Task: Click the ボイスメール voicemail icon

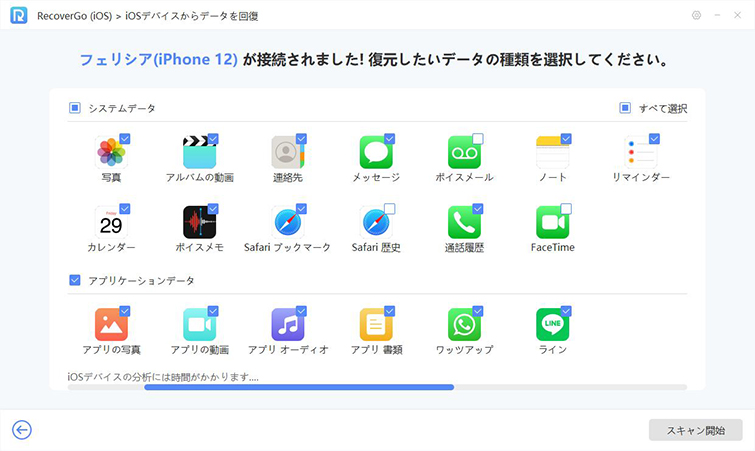Action: click(x=464, y=152)
